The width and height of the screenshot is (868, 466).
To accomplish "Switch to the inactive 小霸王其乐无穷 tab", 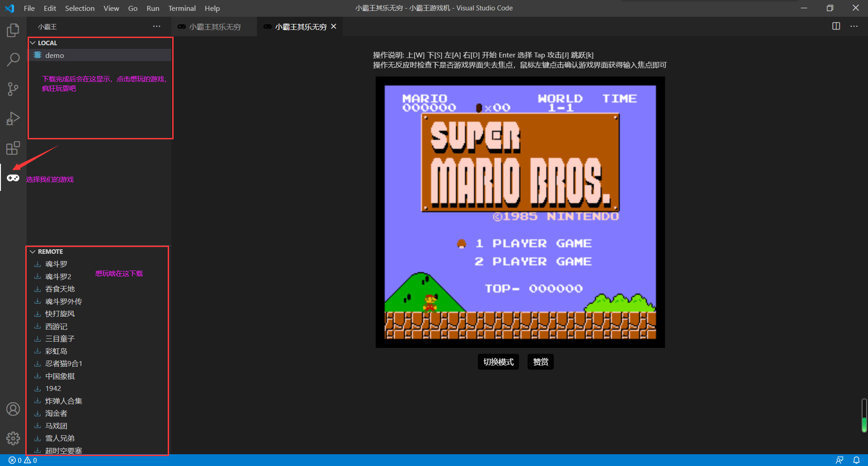I will point(214,27).
